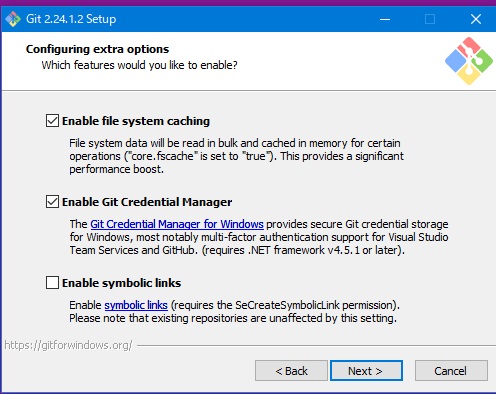The height and width of the screenshot is (394, 496).
Task: Click the "Enable symbolic links" label text
Action: click(122, 283)
